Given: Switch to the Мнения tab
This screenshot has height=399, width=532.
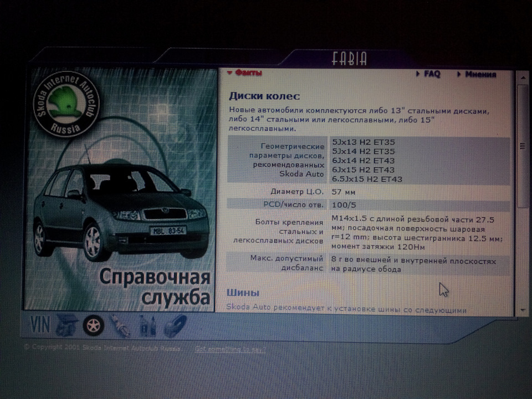Looking at the screenshot, I should (477, 74).
